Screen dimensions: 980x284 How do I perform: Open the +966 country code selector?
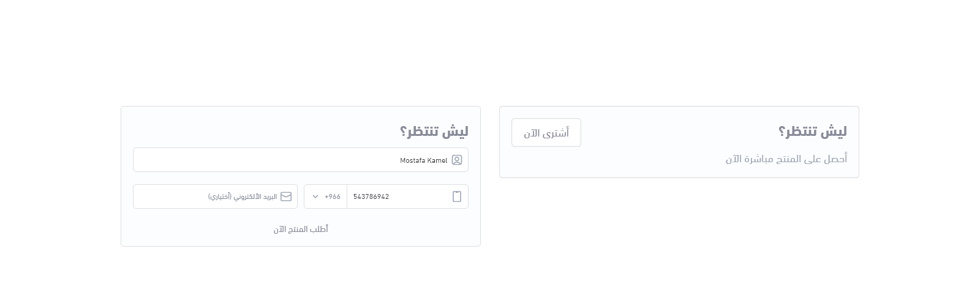[326, 196]
